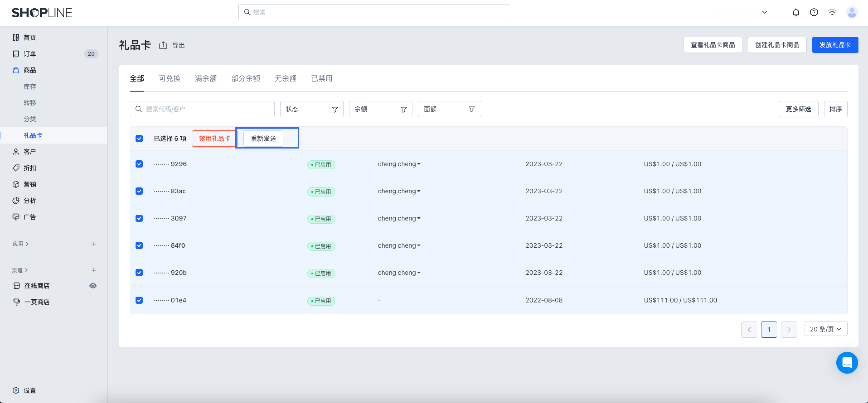The image size is (868, 403).
Task: Click 禁用礼品卡 button
Action: [x=215, y=139]
